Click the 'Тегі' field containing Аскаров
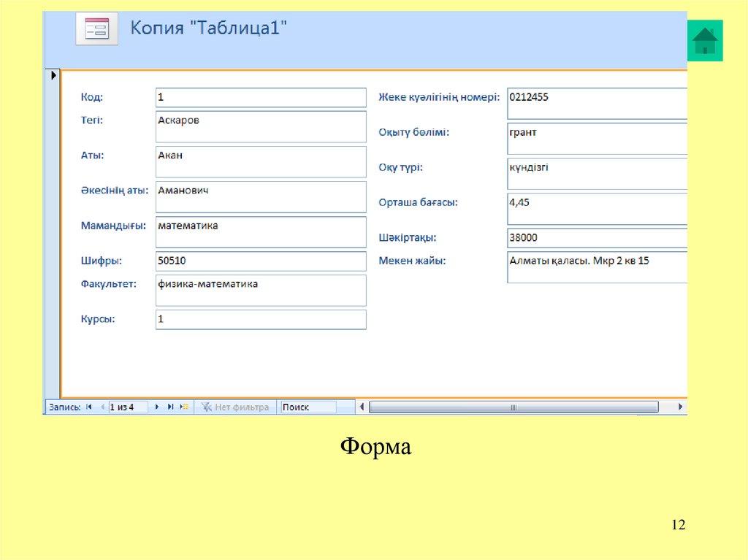The width and height of the screenshot is (748, 560). pyautogui.click(x=261, y=126)
